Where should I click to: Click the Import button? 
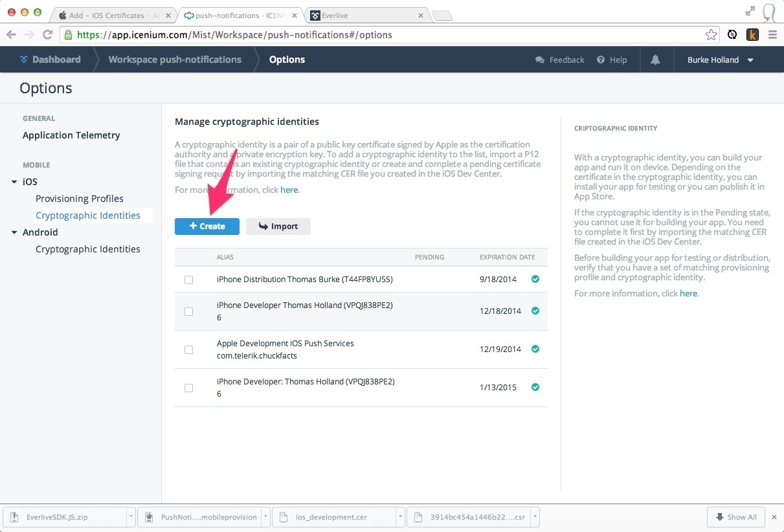(x=278, y=226)
